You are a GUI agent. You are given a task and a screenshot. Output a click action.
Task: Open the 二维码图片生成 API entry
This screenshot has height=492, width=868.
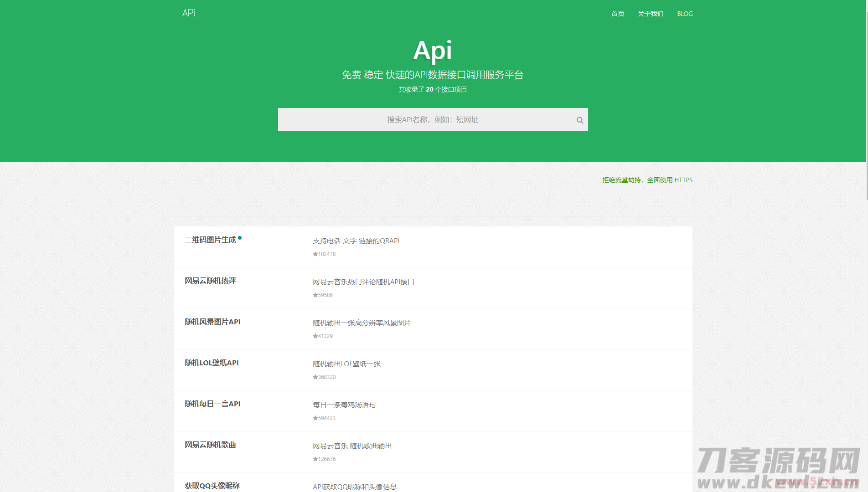click(x=210, y=240)
